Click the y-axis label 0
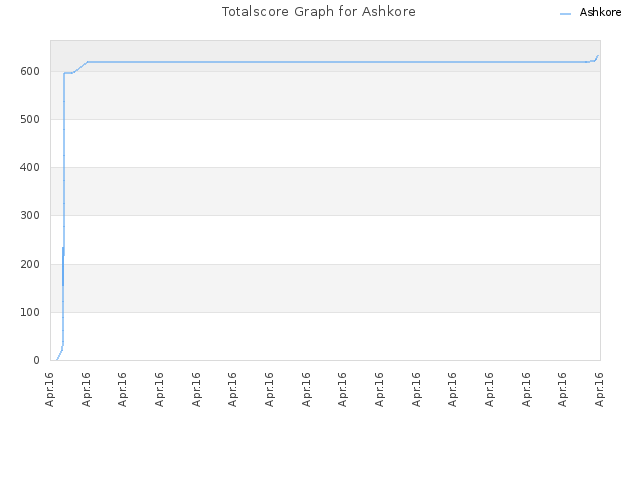 [36, 360]
